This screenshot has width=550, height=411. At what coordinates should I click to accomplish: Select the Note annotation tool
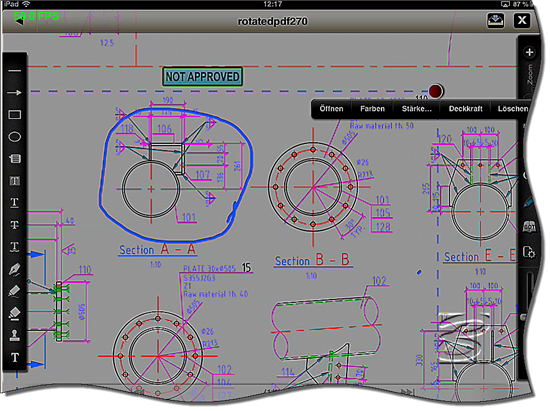(x=14, y=159)
